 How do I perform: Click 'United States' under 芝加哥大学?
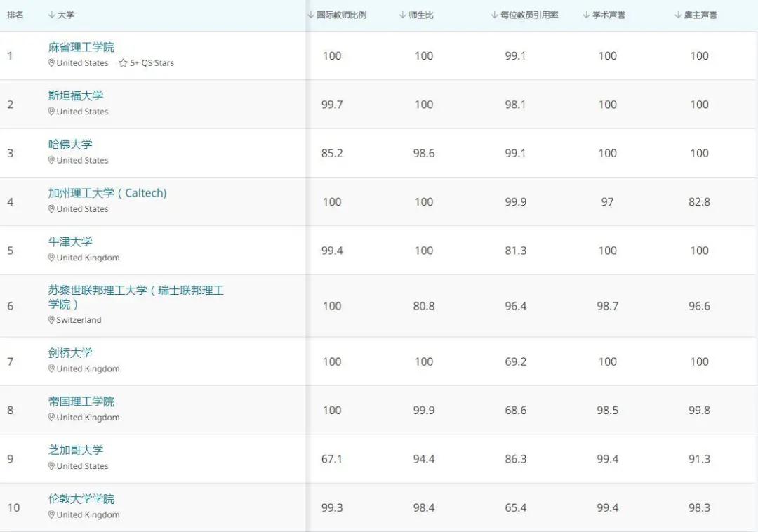pos(82,466)
